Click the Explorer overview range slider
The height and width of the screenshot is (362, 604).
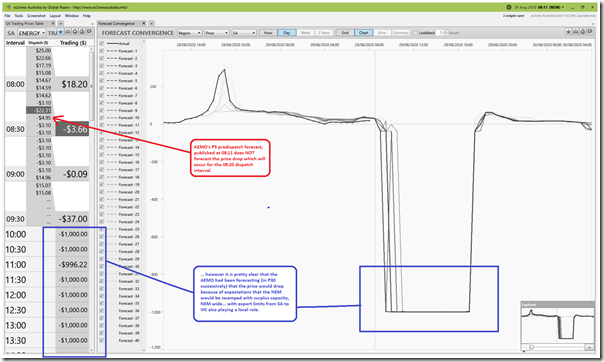point(557,347)
